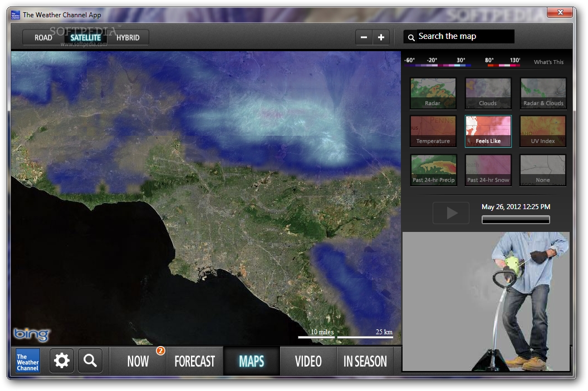Viewport: 588px width, 391px height.
Task: Open location search magnifier button
Action: 90,360
